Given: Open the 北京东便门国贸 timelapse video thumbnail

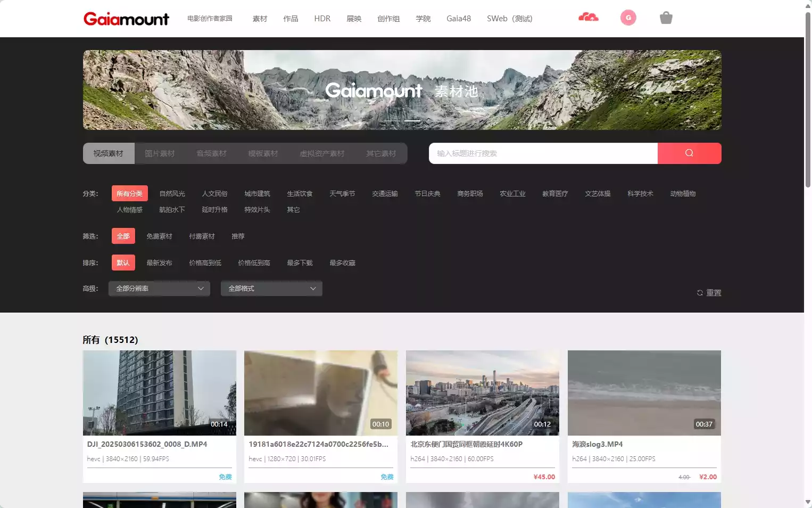Looking at the screenshot, I should tap(483, 393).
